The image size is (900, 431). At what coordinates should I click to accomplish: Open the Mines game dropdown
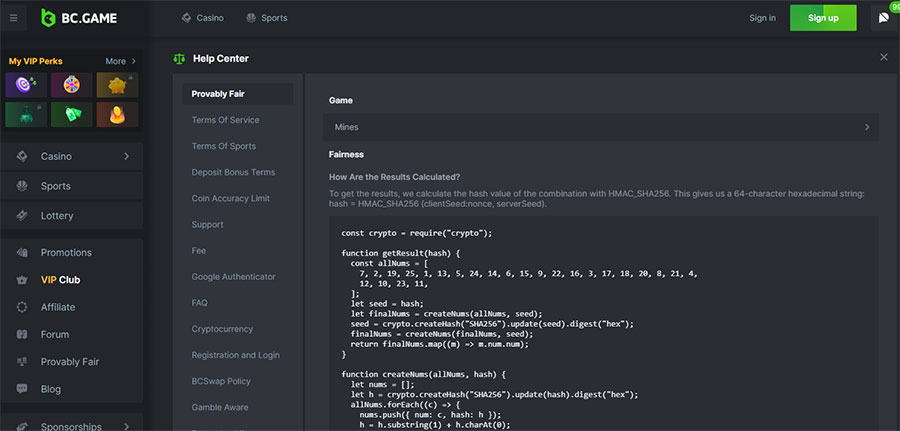click(600, 127)
